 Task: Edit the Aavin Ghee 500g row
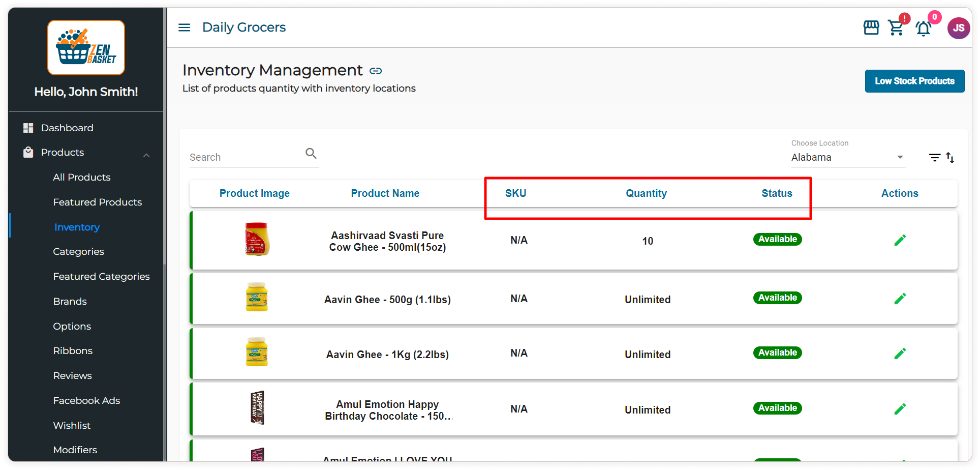[x=900, y=299]
